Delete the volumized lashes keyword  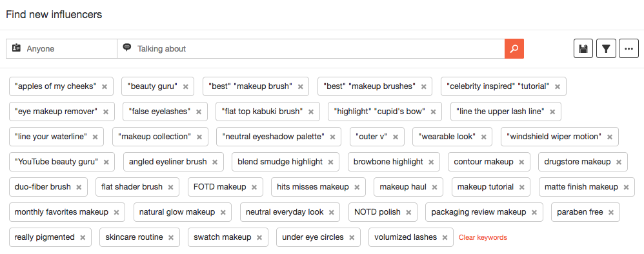tap(445, 238)
